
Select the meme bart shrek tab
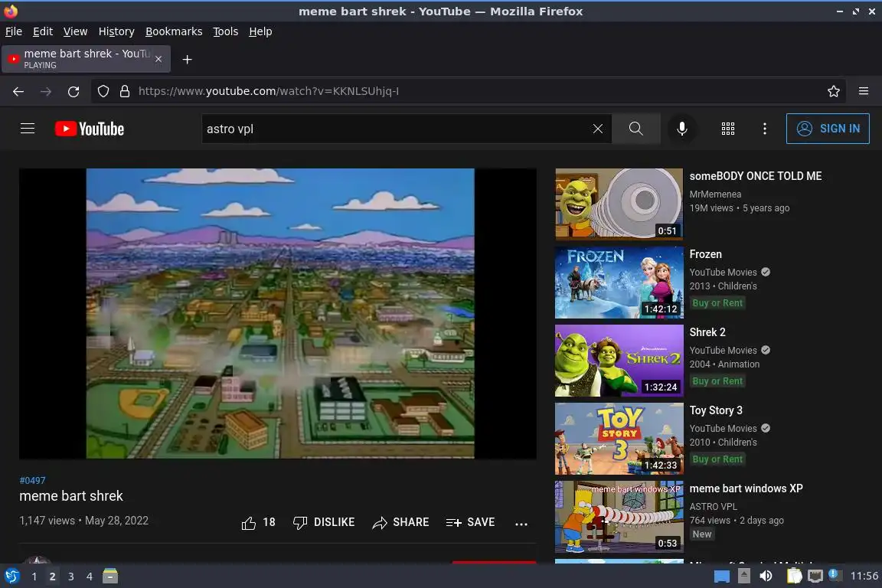(x=86, y=59)
